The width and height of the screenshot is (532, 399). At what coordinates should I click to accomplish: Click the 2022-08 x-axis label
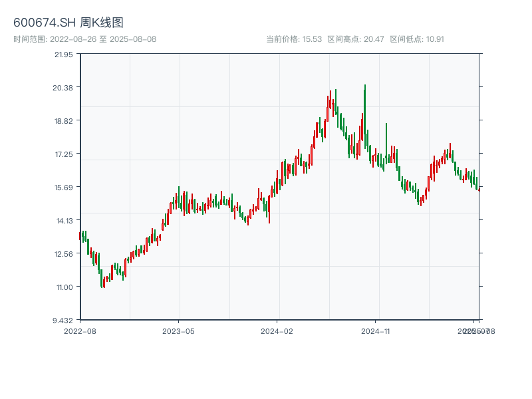click(x=80, y=331)
